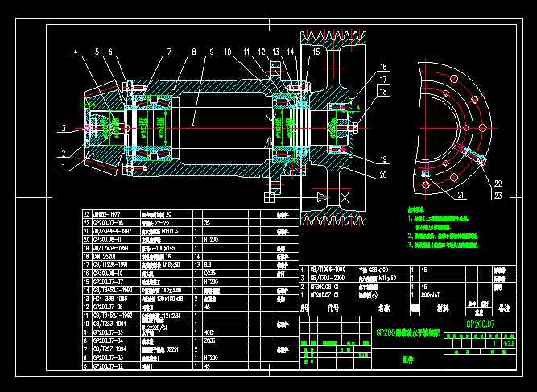Select callout 22 beside the flange view
This screenshot has width=537, height=392.
coord(498,184)
